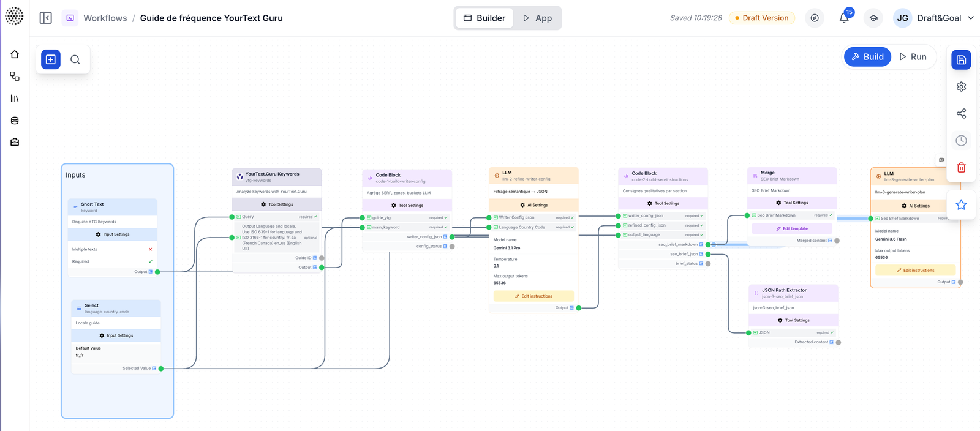Image resolution: width=980 pixels, height=431 pixels.
Task: Edit template on the Merge node
Action: (792, 228)
